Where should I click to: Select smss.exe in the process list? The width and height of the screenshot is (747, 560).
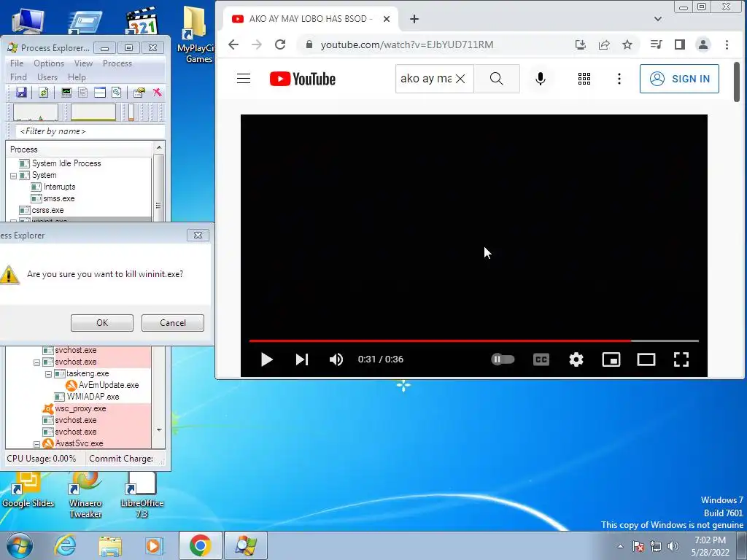click(x=58, y=198)
